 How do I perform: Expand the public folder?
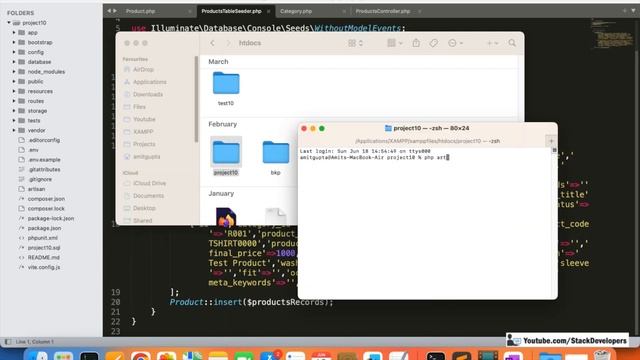pyautogui.click(x=14, y=82)
